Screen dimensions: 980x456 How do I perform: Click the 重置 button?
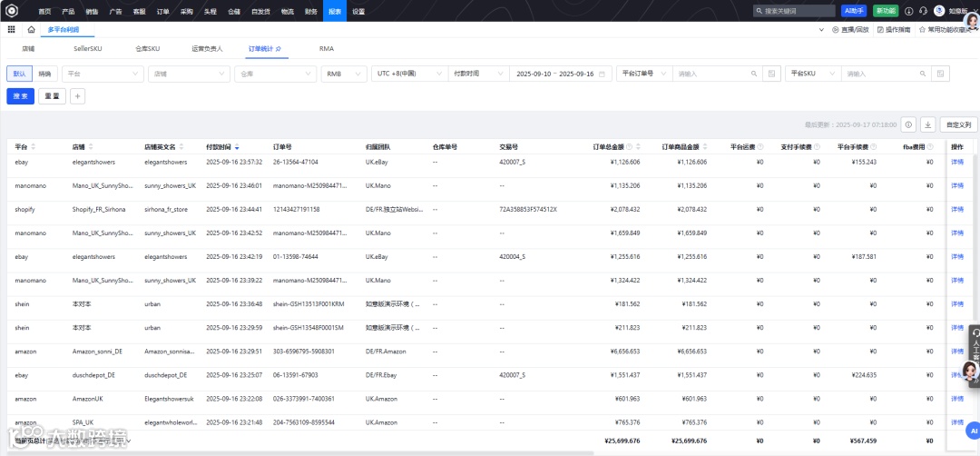52,96
